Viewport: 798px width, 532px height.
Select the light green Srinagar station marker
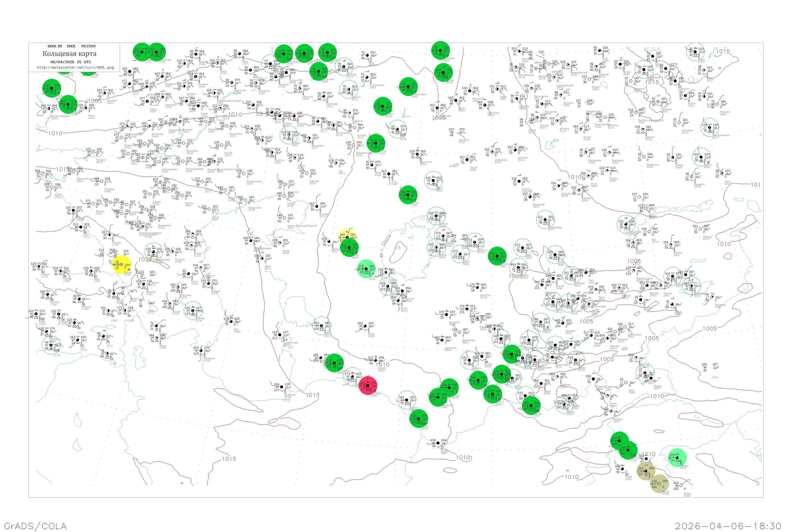tap(677, 457)
